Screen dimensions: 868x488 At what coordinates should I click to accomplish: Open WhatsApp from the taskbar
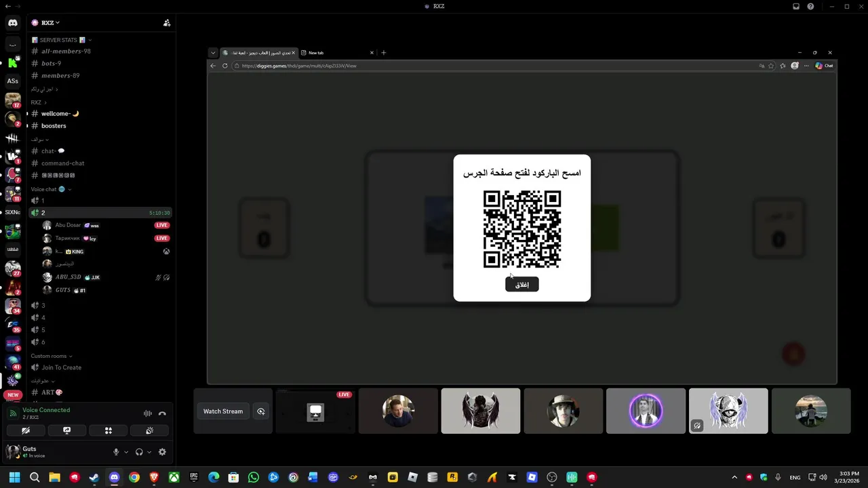[x=254, y=477]
